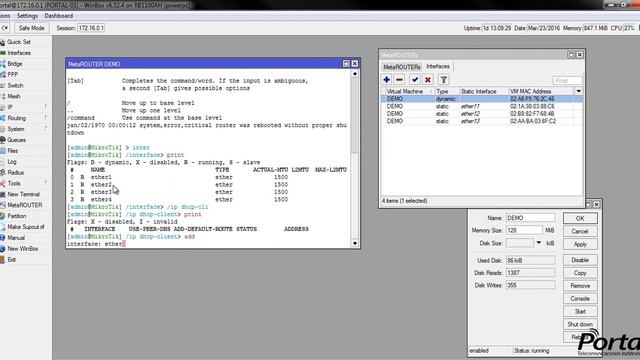Screen dimensions: 640x360
Task: Click the Disable button
Action: click(x=580, y=260)
